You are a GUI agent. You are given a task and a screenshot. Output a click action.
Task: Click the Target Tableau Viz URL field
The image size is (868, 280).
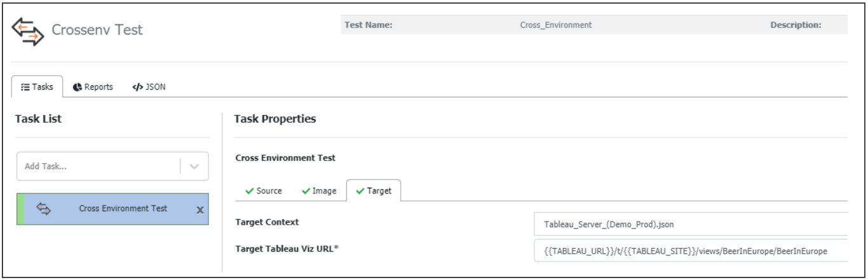tap(690, 251)
